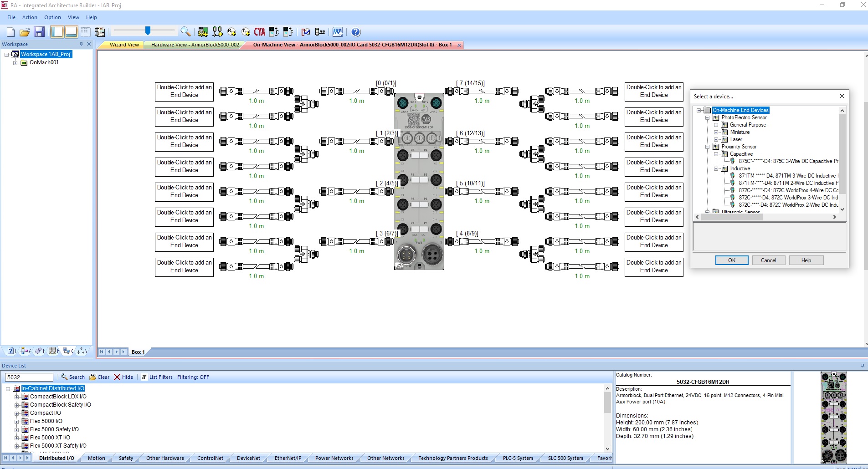This screenshot has width=868, height=469.
Task: Collapse the PhotoElectric Sensor node
Action: 708,117
